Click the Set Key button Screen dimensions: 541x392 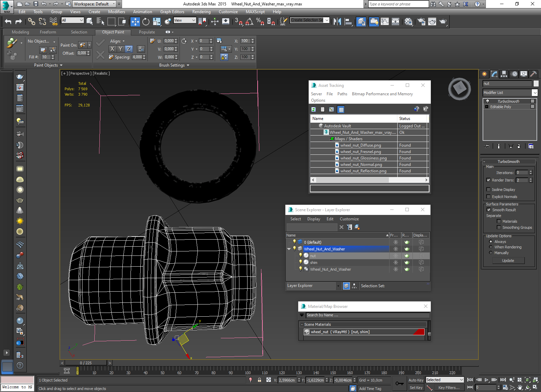coord(416,388)
